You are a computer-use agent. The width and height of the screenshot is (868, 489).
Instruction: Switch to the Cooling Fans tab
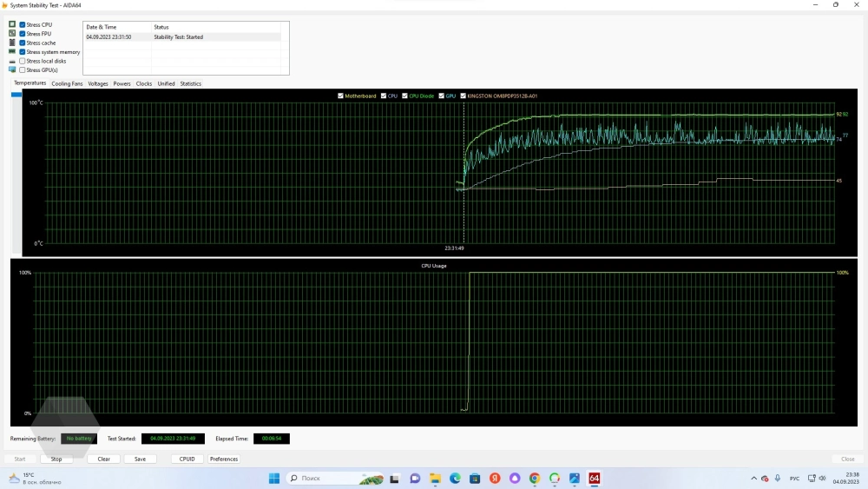67,84
